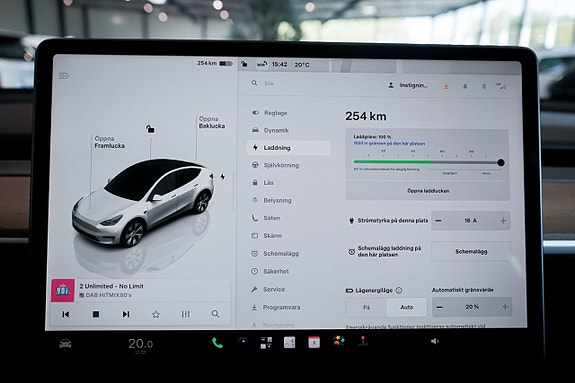Decrease charging current with minus
The width and height of the screenshot is (575, 383).
pos(438,220)
